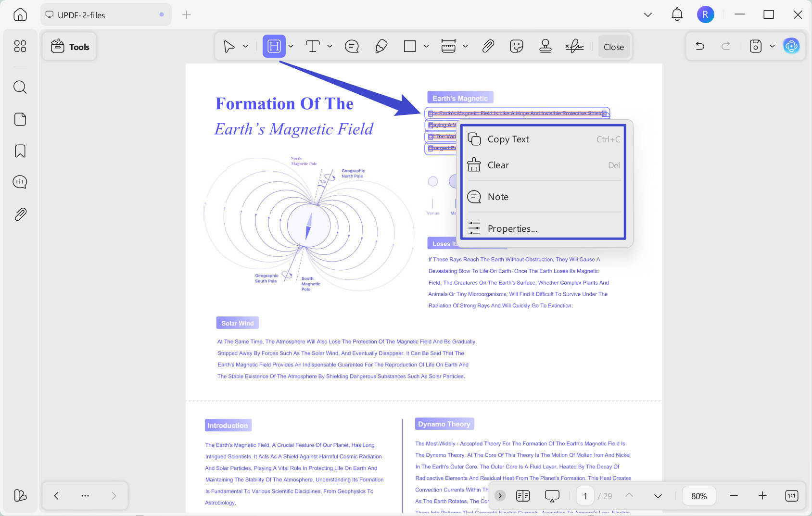Viewport: 812px width, 516px height.
Task: Open the bookmarks panel in sidebar
Action: click(x=20, y=151)
